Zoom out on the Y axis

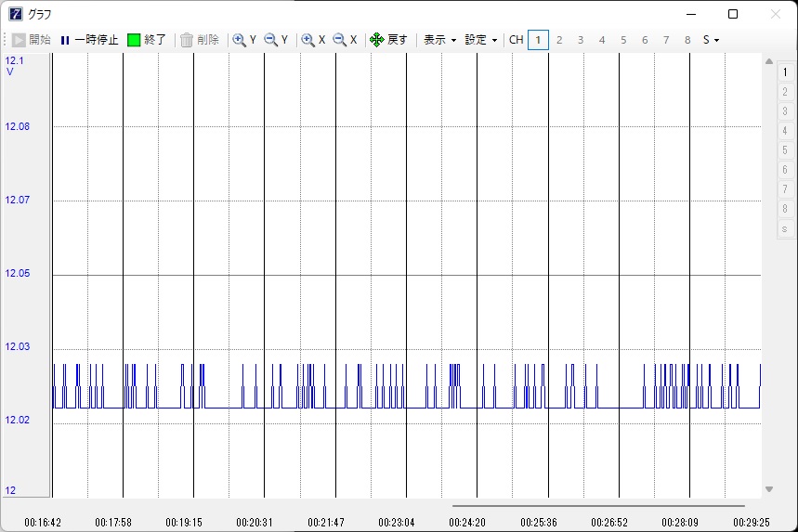click(277, 40)
